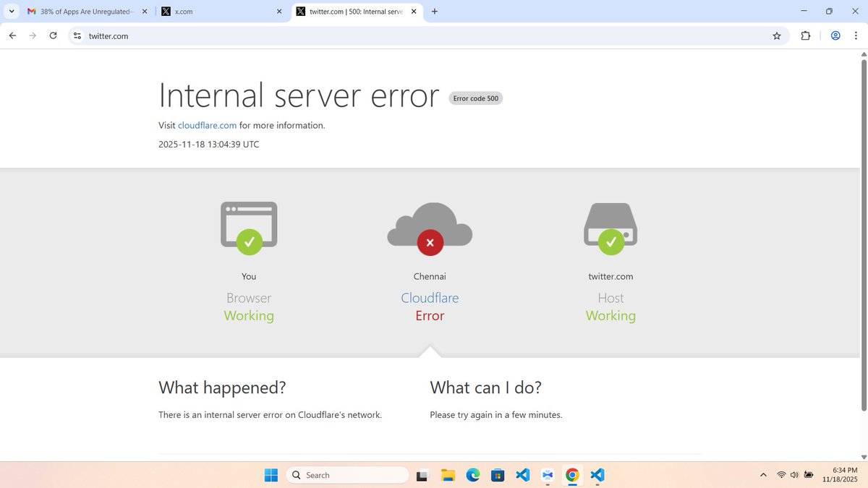Open Microsoft Edge from the taskbar
Screen dimensions: 868x488
click(x=473, y=475)
